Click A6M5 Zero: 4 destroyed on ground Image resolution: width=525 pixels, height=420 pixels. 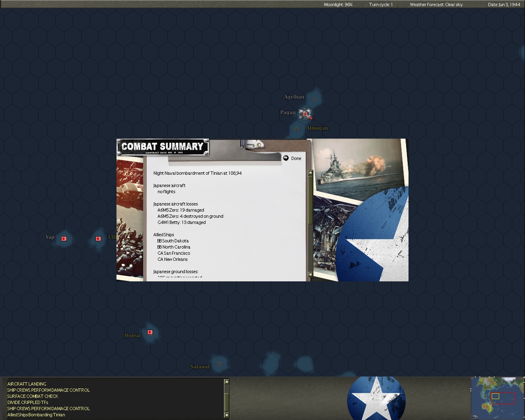click(x=190, y=216)
